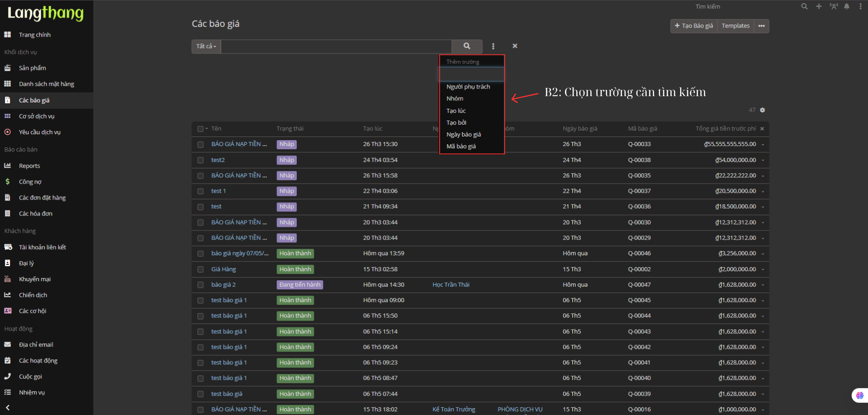Open Sản phẩm in the sidebar

pos(32,68)
